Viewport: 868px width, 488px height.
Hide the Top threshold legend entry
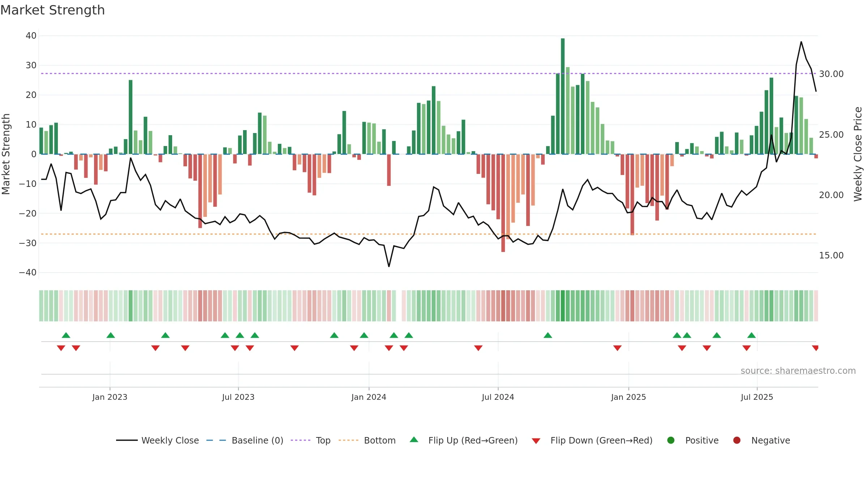(x=311, y=440)
